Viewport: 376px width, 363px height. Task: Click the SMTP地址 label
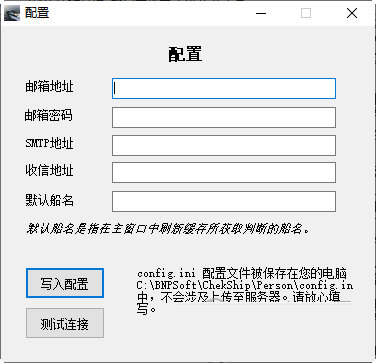point(49,143)
